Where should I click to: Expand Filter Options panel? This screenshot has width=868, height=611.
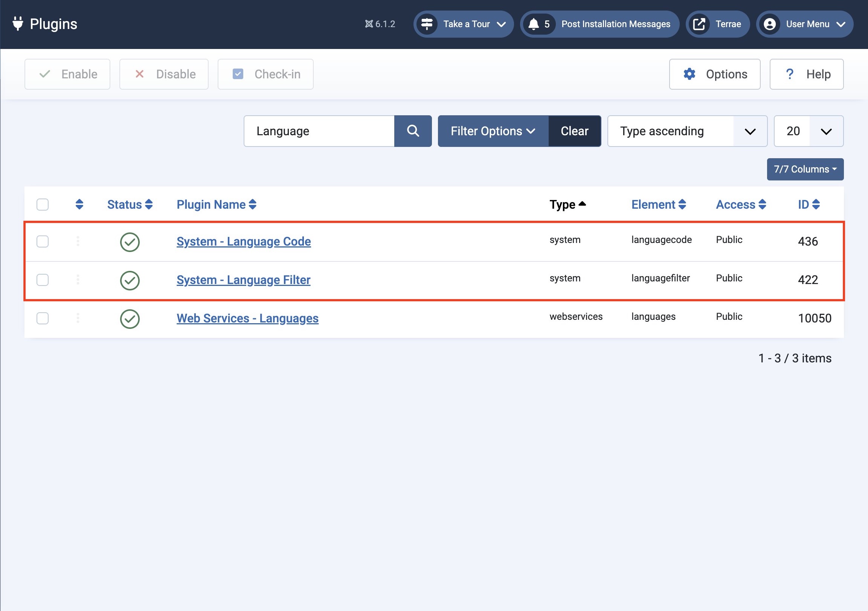[493, 131]
